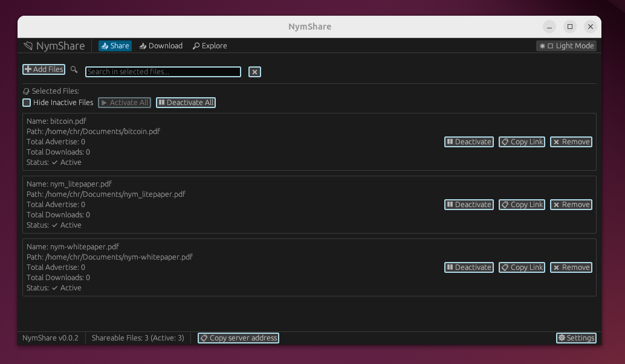
Task: Clear search with the X icon button
Action: coord(255,72)
